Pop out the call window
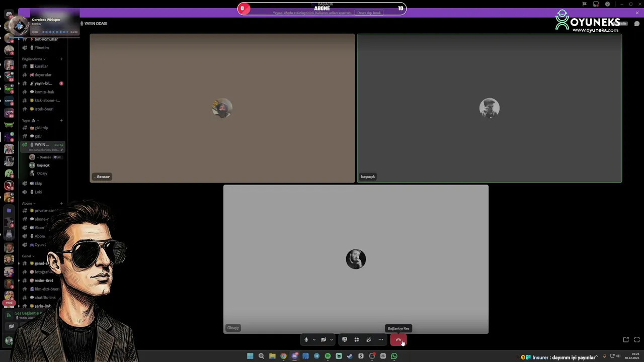Image resolution: width=644 pixels, height=362 pixels. (x=626, y=340)
